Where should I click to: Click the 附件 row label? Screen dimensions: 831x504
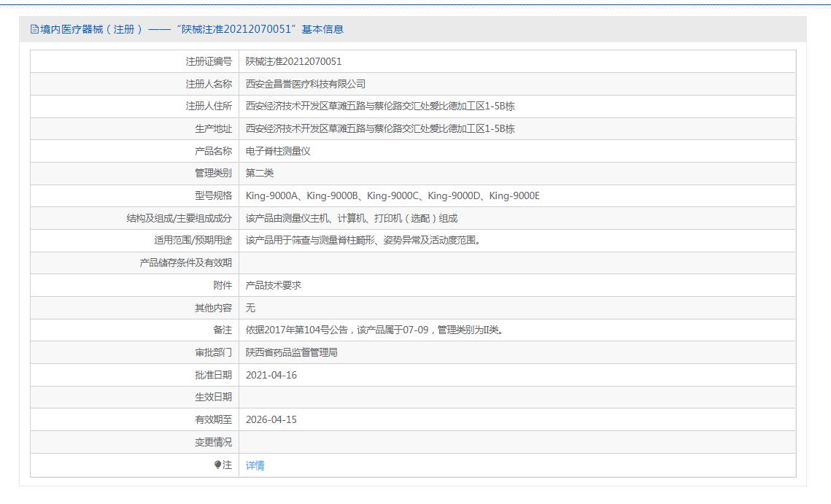[223, 285]
